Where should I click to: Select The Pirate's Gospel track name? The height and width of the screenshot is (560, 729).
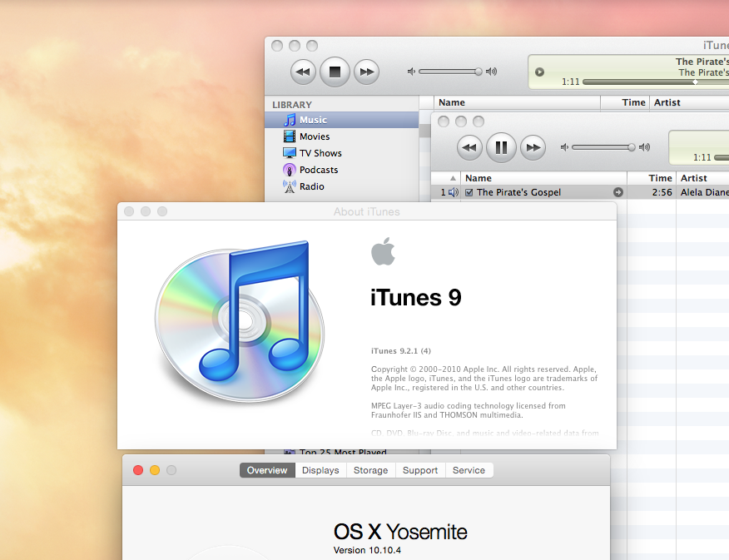click(x=518, y=192)
